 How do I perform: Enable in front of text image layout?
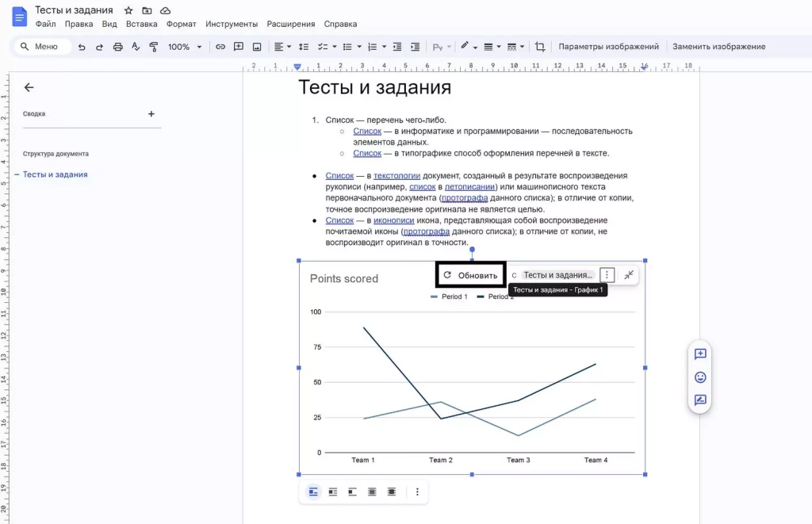pyautogui.click(x=391, y=491)
